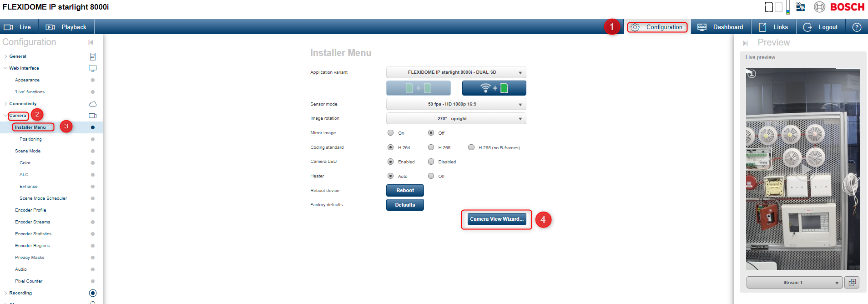Screen dimensions: 868x304
Task: Select the Wi-Fi plus SD variant button
Action: pos(494,88)
